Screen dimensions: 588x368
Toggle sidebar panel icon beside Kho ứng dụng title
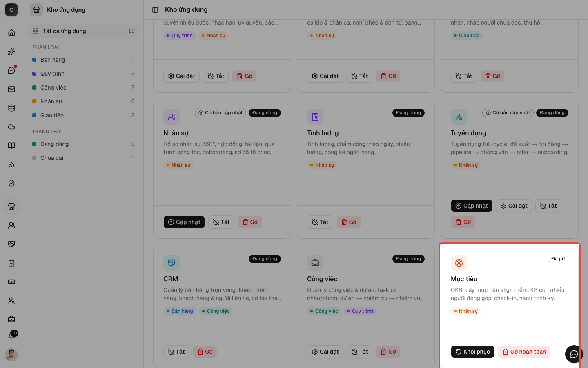click(155, 10)
